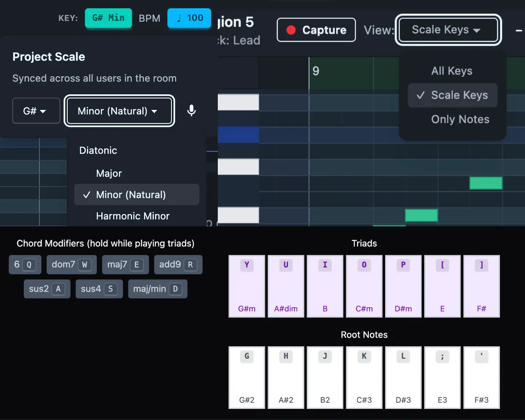
Task: Play the B2 root note key
Action: click(x=325, y=378)
